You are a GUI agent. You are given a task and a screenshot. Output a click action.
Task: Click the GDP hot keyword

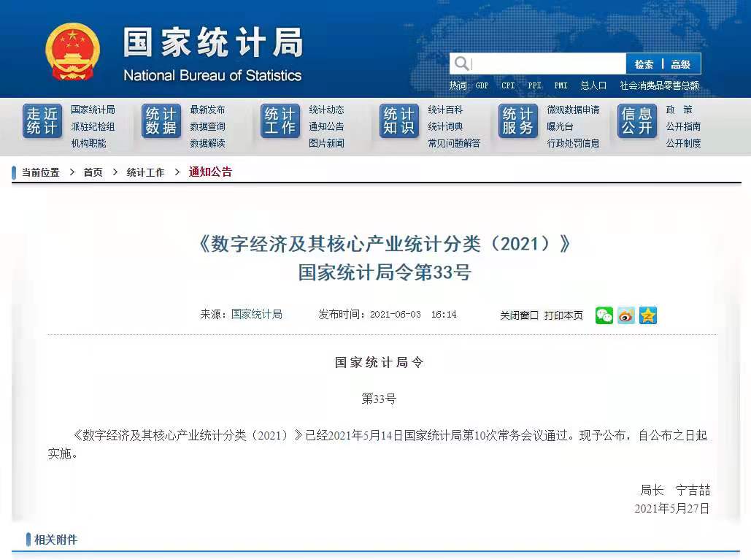[482, 85]
